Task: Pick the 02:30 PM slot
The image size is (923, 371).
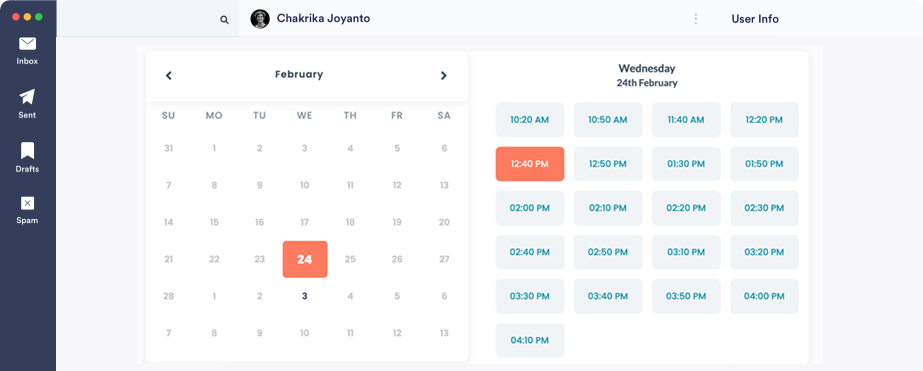Action: pyautogui.click(x=764, y=208)
